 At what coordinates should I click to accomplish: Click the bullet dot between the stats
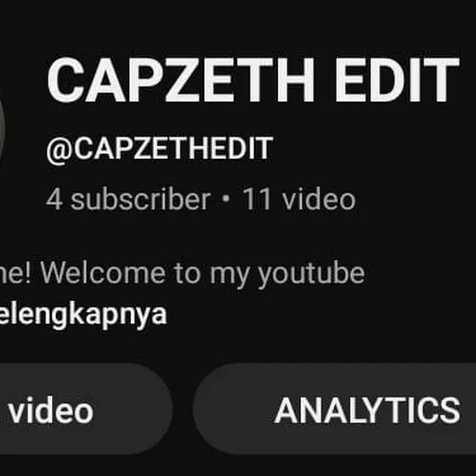[226, 199]
